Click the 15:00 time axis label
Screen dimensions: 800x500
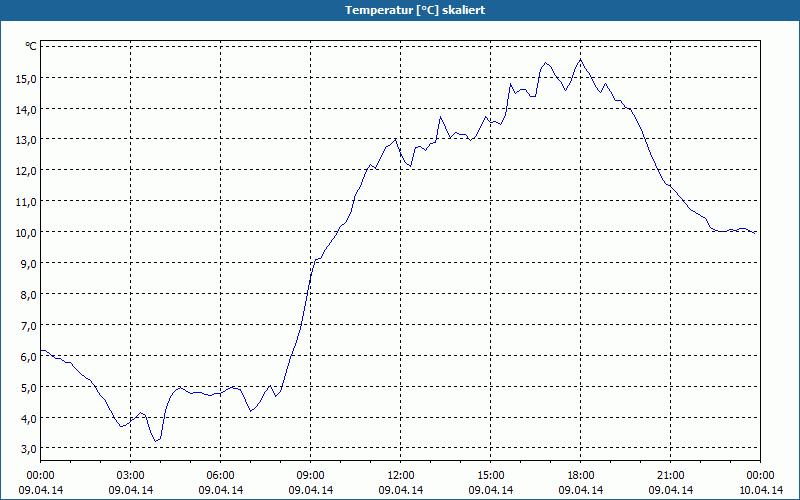click(x=491, y=476)
